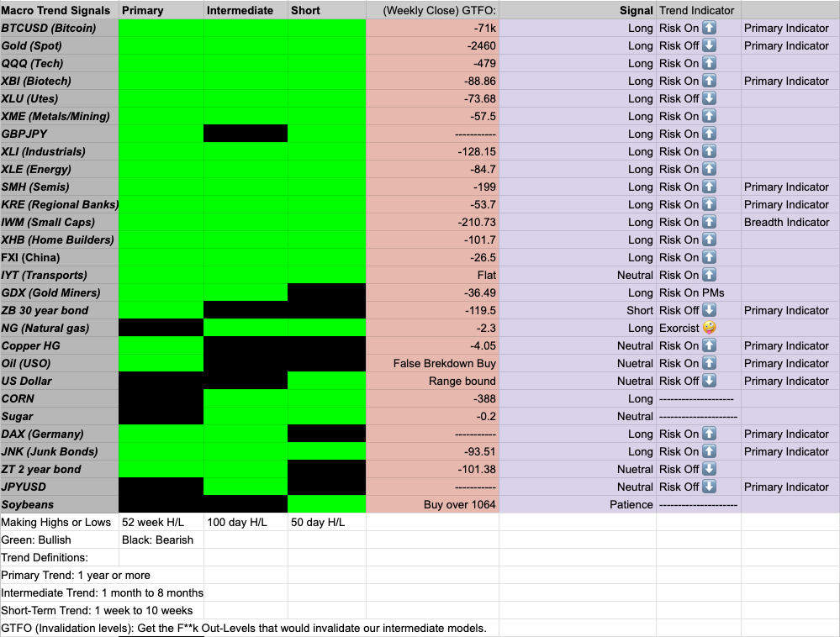Click the up arrow icon in XLE (Energy) row
This screenshot has width=840, height=637.
[710, 169]
